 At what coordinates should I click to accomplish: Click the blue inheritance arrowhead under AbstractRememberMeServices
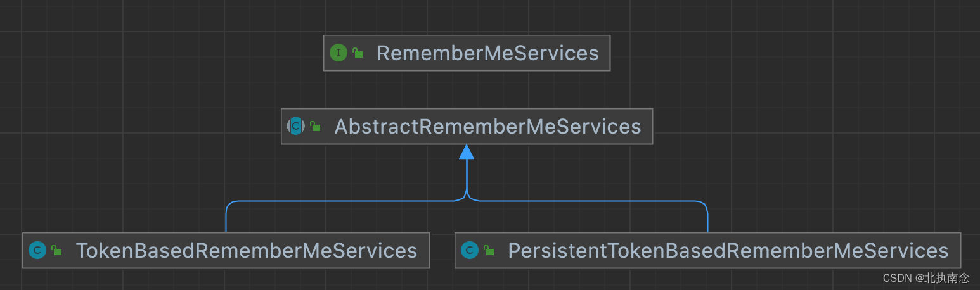[x=467, y=151]
